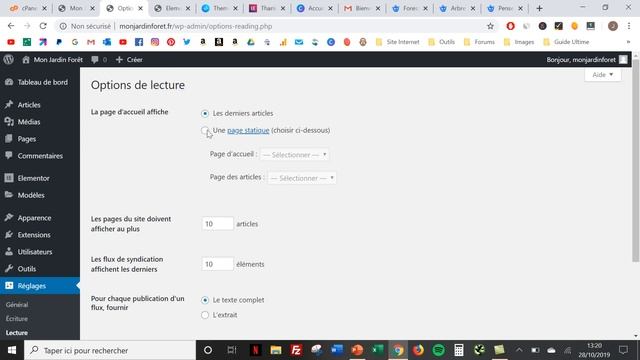Image resolution: width=640 pixels, height=360 pixels.
Task: Click the browser address bar URL
Action: pos(196,26)
